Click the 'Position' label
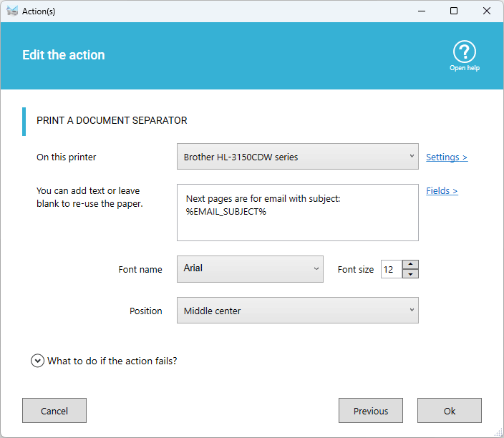 click(145, 311)
